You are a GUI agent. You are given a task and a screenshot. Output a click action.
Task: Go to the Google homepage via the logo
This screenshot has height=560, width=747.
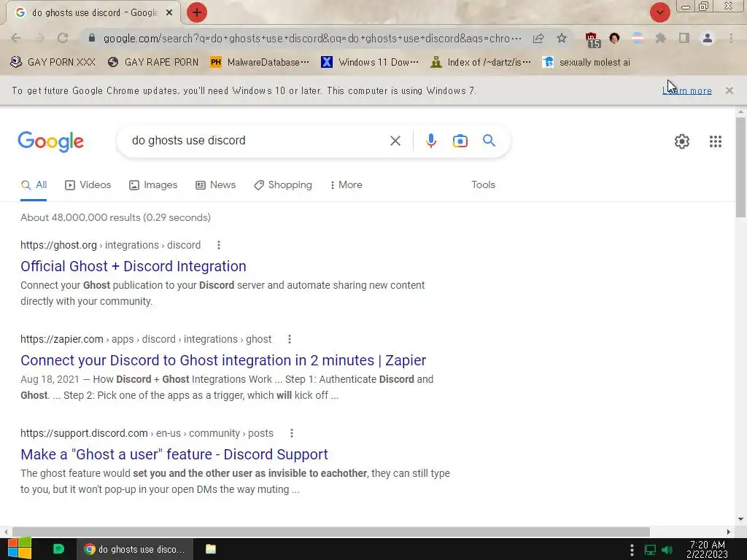[x=50, y=141]
